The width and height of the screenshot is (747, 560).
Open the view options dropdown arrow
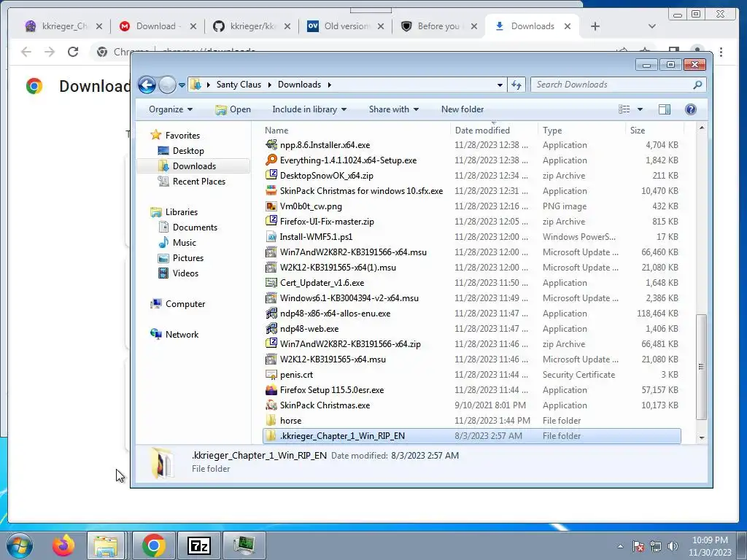pyautogui.click(x=640, y=109)
